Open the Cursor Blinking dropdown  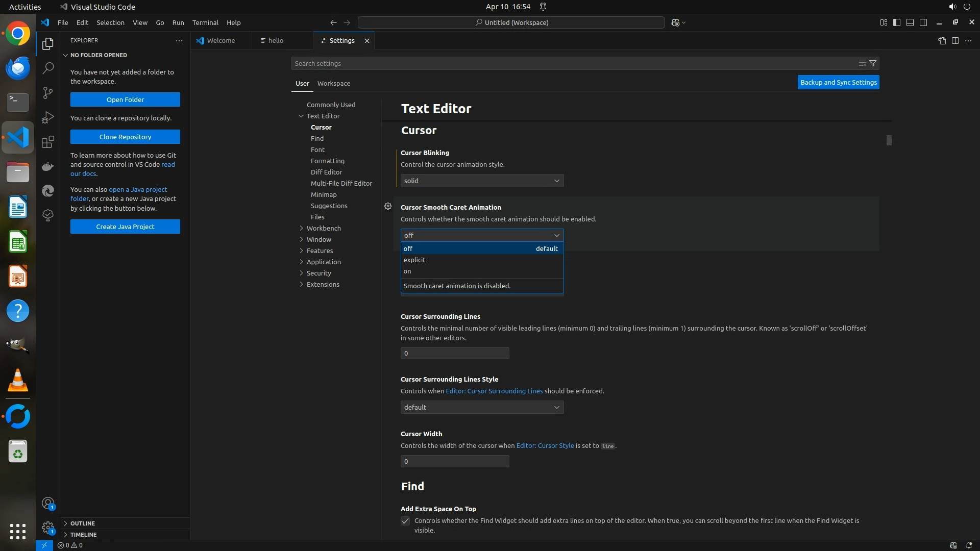click(482, 181)
